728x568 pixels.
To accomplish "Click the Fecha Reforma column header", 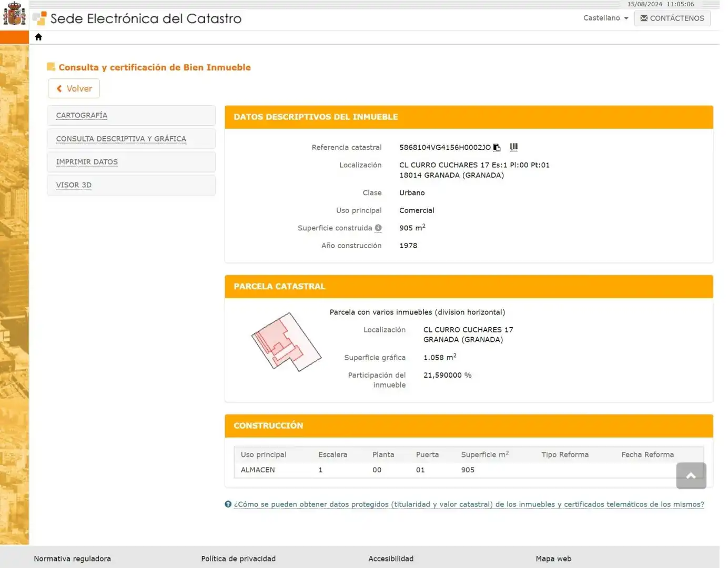I will 648,454.
